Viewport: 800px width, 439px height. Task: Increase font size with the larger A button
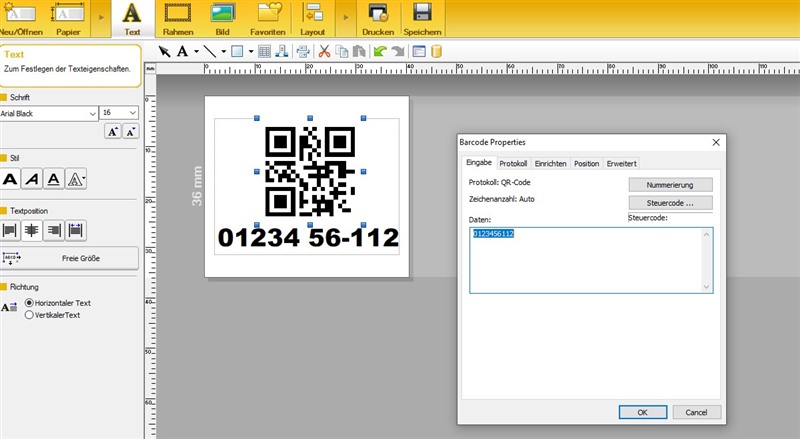point(112,132)
